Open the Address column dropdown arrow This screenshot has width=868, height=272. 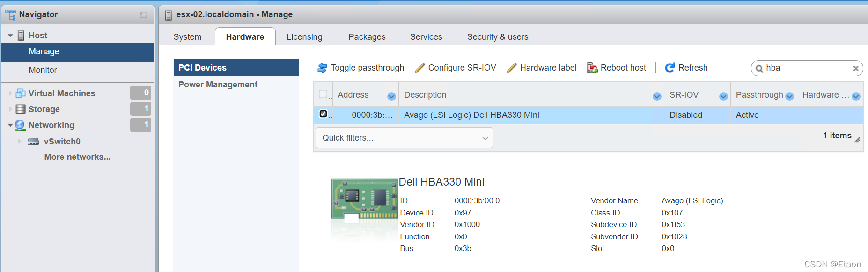click(392, 96)
